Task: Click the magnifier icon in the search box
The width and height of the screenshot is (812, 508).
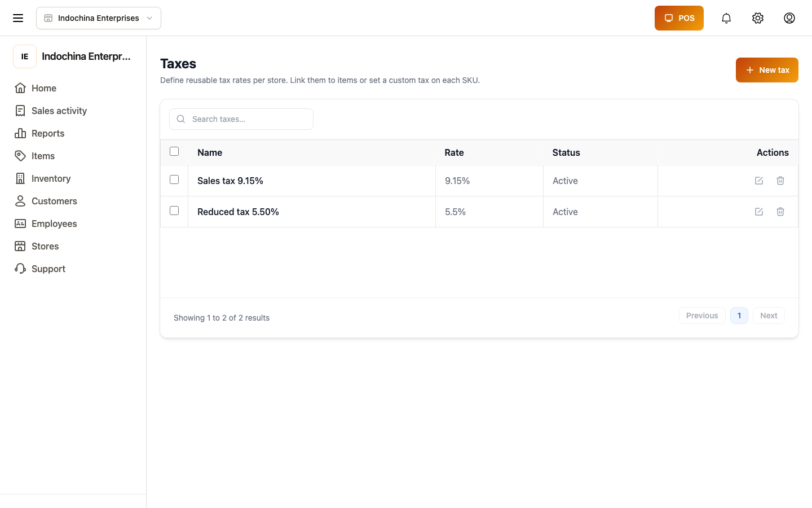Action: 181,119
